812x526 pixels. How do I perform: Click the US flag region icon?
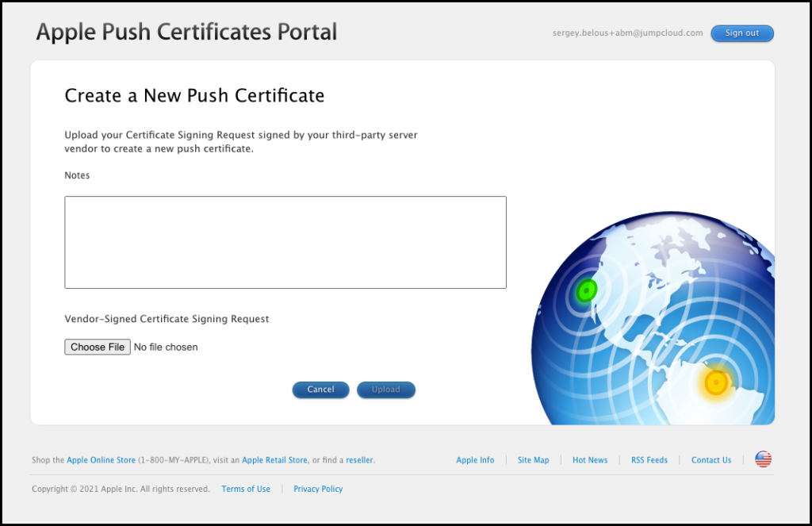coord(763,459)
